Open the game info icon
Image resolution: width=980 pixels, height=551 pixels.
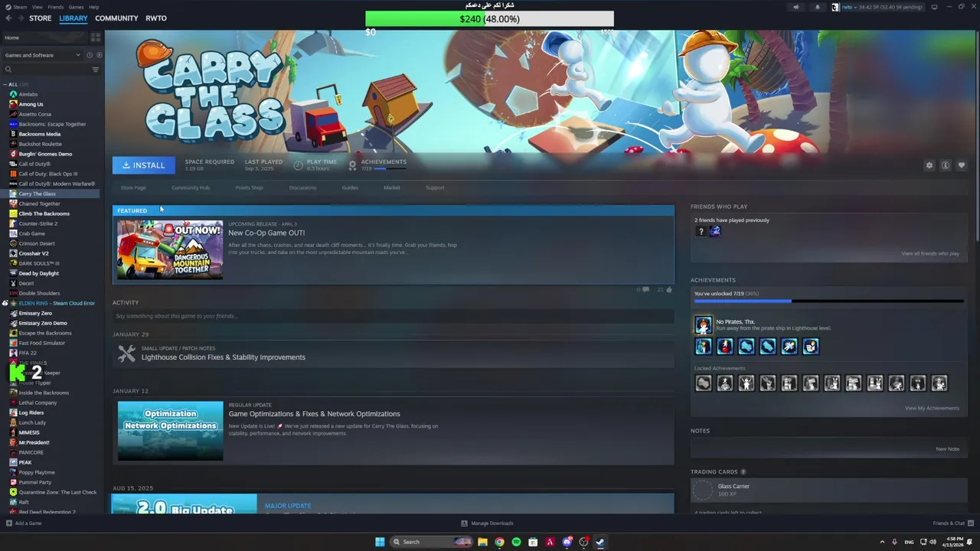point(946,165)
